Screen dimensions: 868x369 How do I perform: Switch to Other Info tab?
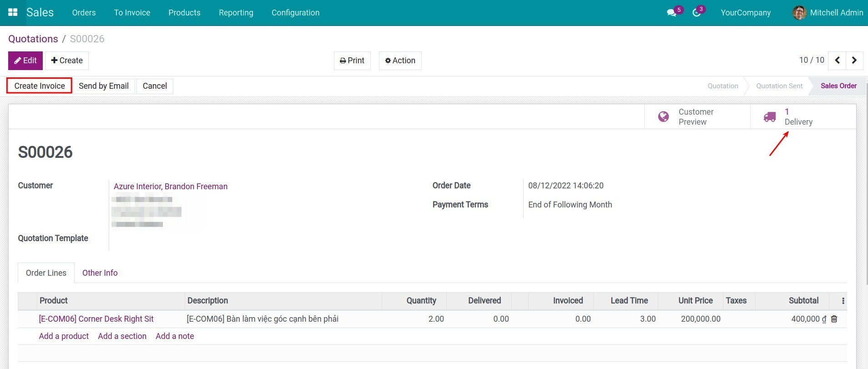click(100, 273)
